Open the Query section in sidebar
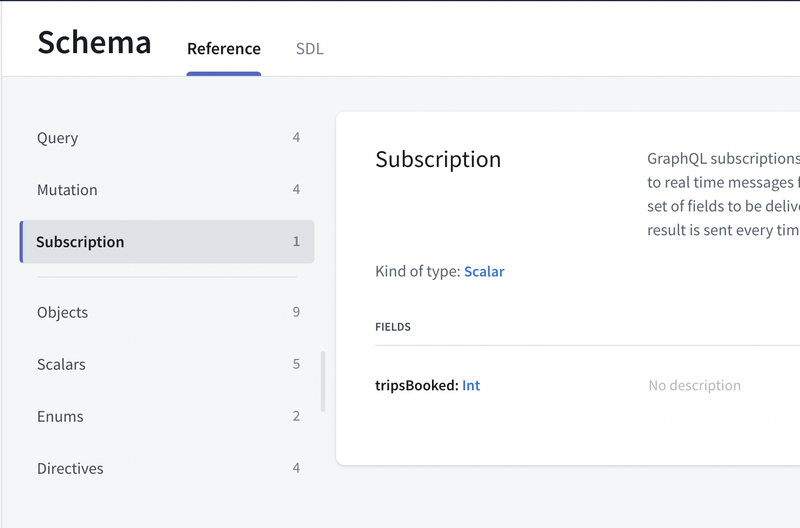 (x=58, y=138)
